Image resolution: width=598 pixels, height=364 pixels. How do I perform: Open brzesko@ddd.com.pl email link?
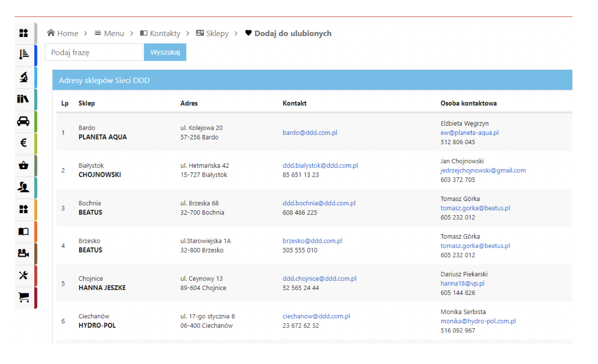pyautogui.click(x=313, y=241)
